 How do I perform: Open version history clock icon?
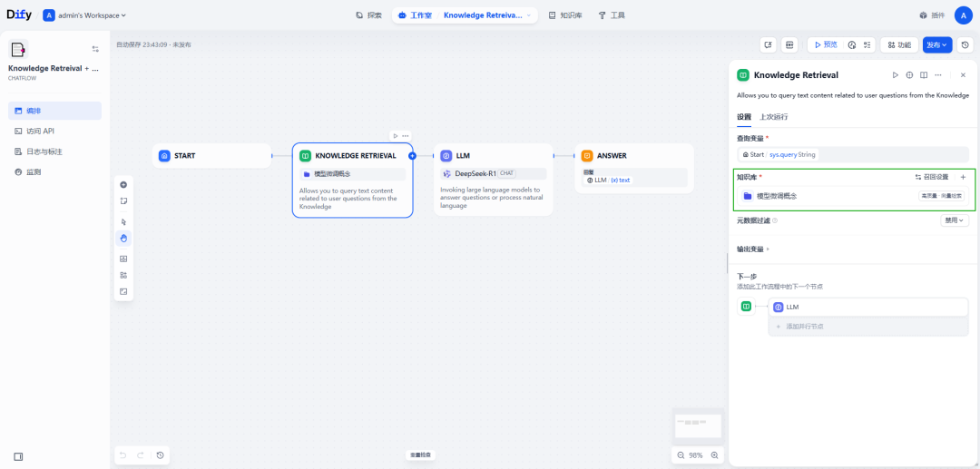[x=965, y=44]
